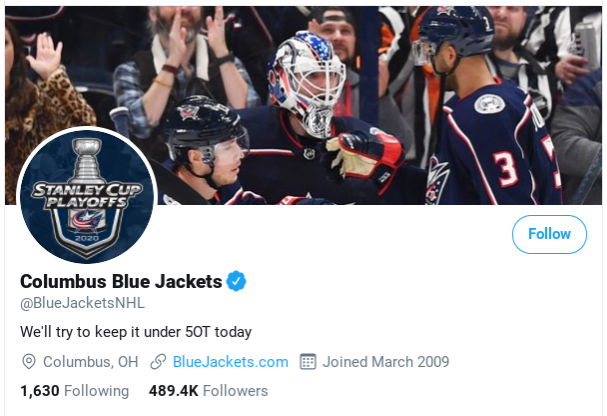
Task: Click the Follow button
Action: [x=549, y=234]
